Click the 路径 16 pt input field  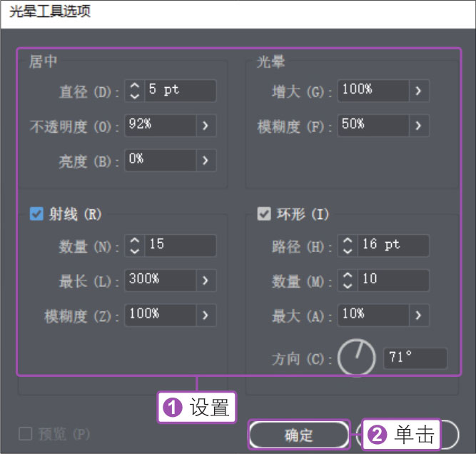tap(393, 245)
